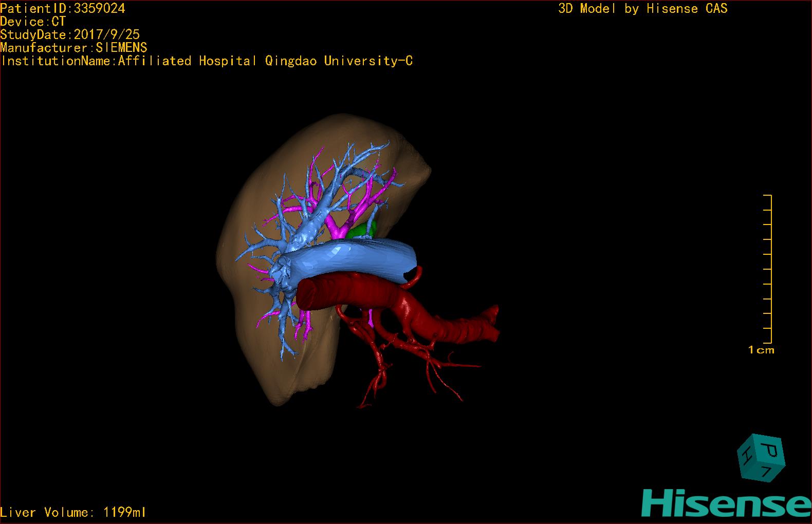This screenshot has height=524, width=812.
Task: Click the '3D Model by Hisense CAS' label
Action: [643, 8]
